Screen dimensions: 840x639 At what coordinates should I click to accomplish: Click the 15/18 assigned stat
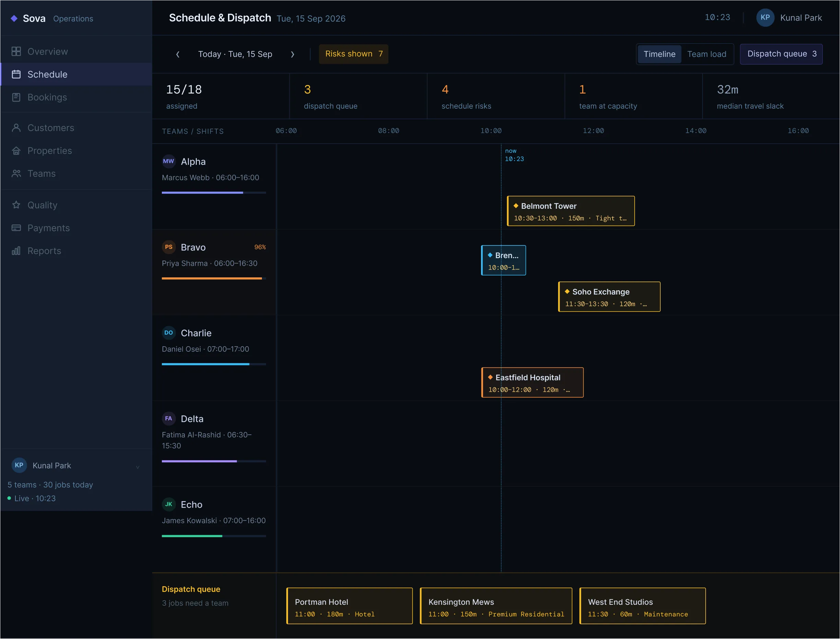pyautogui.click(x=221, y=96)
